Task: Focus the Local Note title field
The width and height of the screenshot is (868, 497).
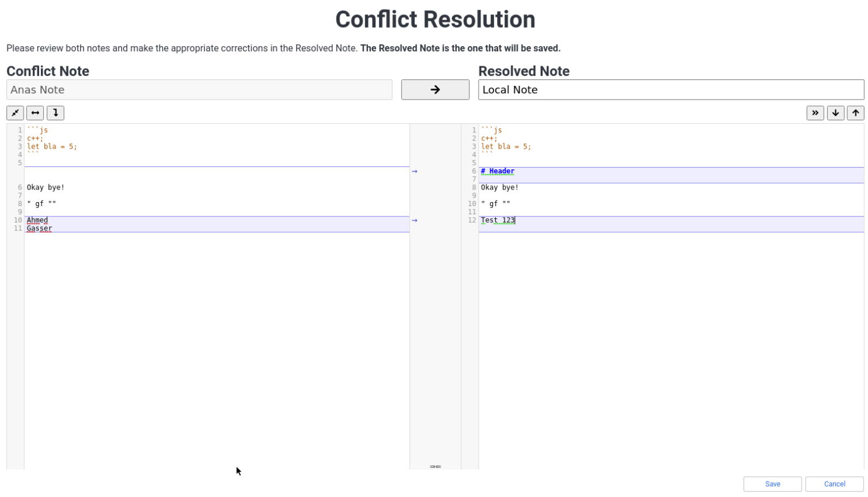Action: click(x=671, y=90)
